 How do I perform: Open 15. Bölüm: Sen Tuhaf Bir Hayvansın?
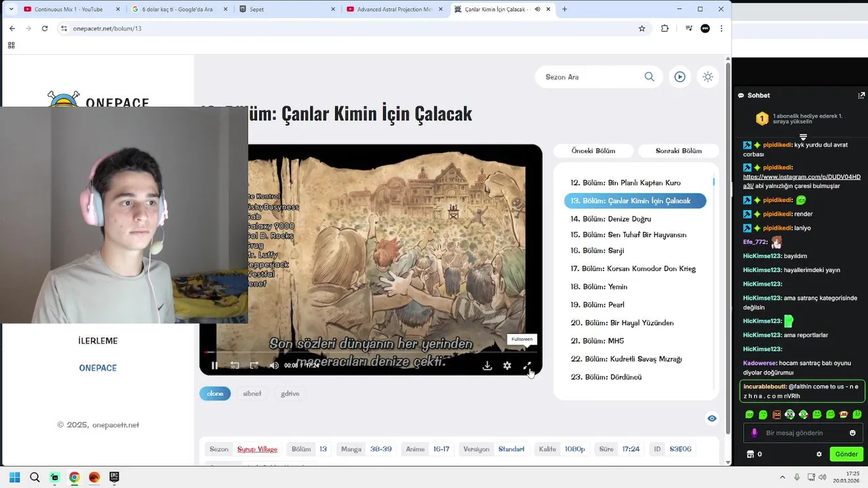(x=629, y=235)
